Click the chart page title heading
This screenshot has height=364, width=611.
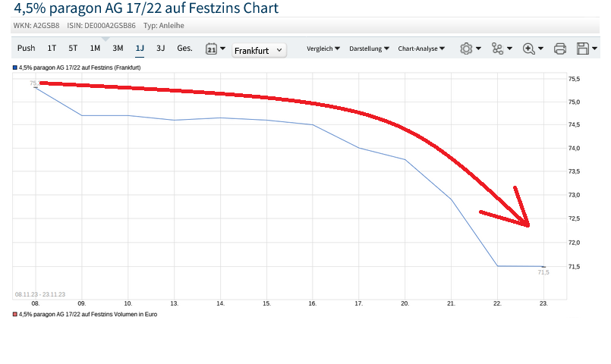click(146, 8)
